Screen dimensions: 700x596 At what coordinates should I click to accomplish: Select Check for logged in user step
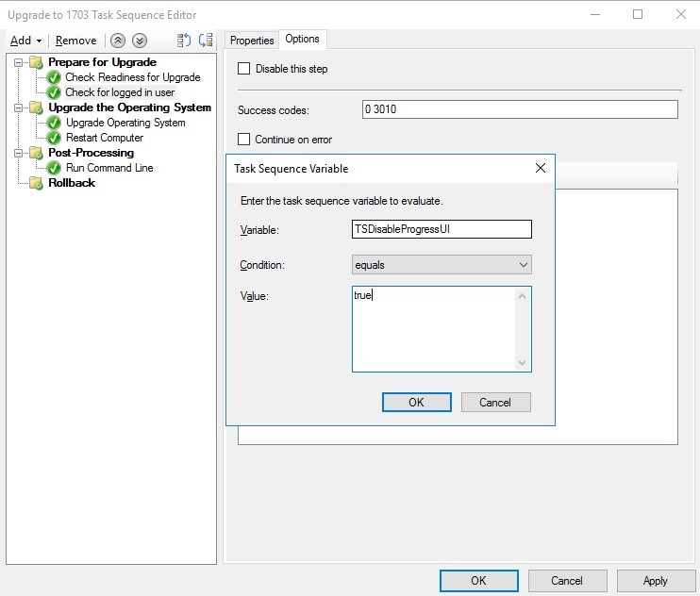click(120, 92)
